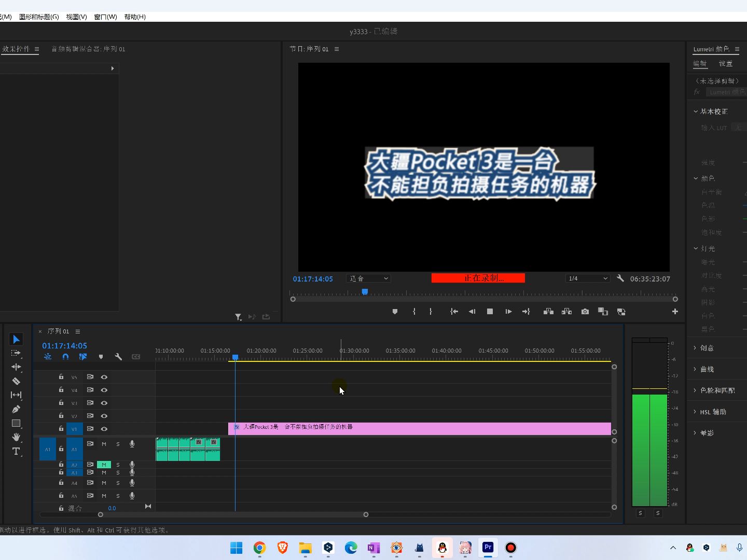The height and width of the screenshot is (560, 747).
Task: Click timeline playhead on ruler
Action: pyautogui.click(x=235, y=357)
